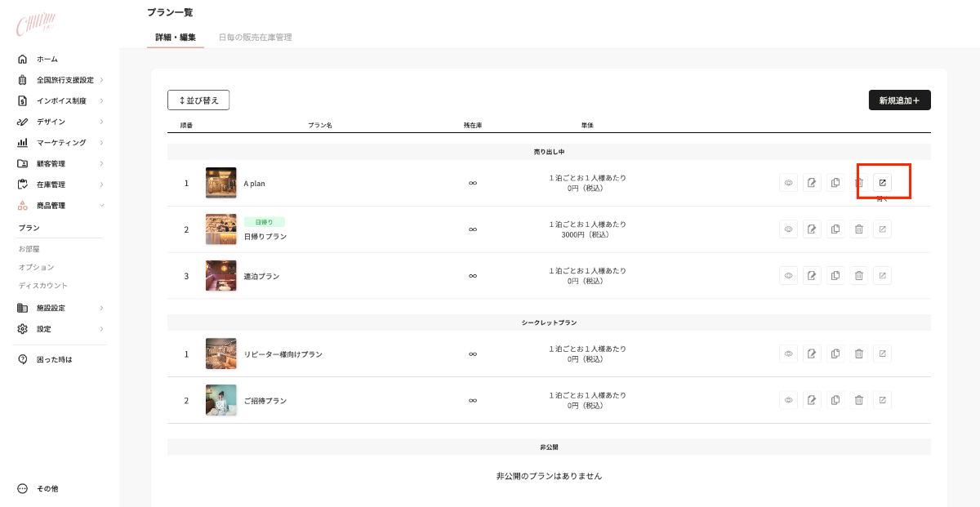This screenshot has height=507, width=980.
Task: Copy the ご招待プラン plan
Action: [835, 400]
